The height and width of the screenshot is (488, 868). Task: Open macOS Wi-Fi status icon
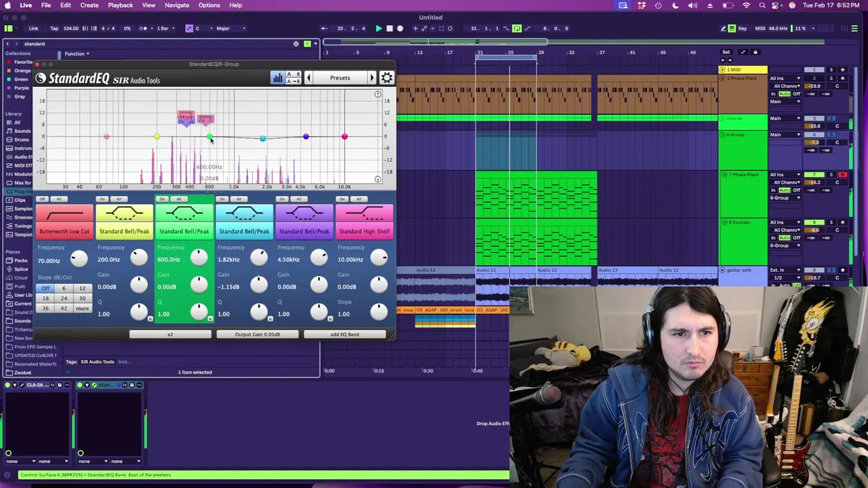coord(747,5)
